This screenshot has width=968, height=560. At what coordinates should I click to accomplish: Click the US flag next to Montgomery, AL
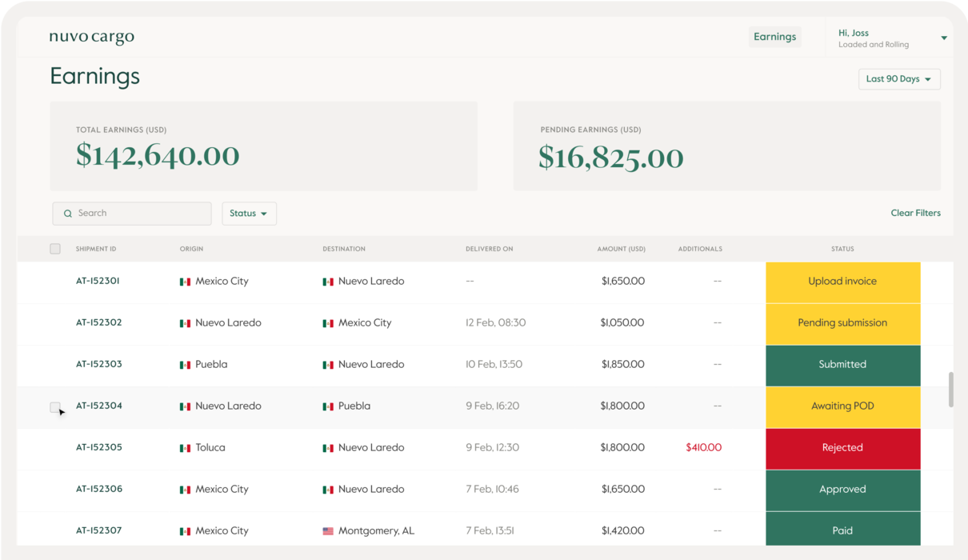328,530
